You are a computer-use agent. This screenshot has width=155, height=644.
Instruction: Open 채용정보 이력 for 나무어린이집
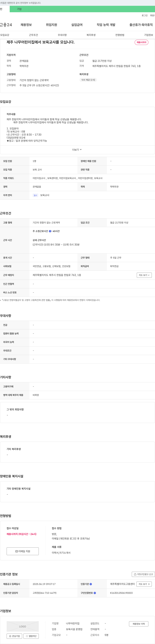[x=139, y=624]
